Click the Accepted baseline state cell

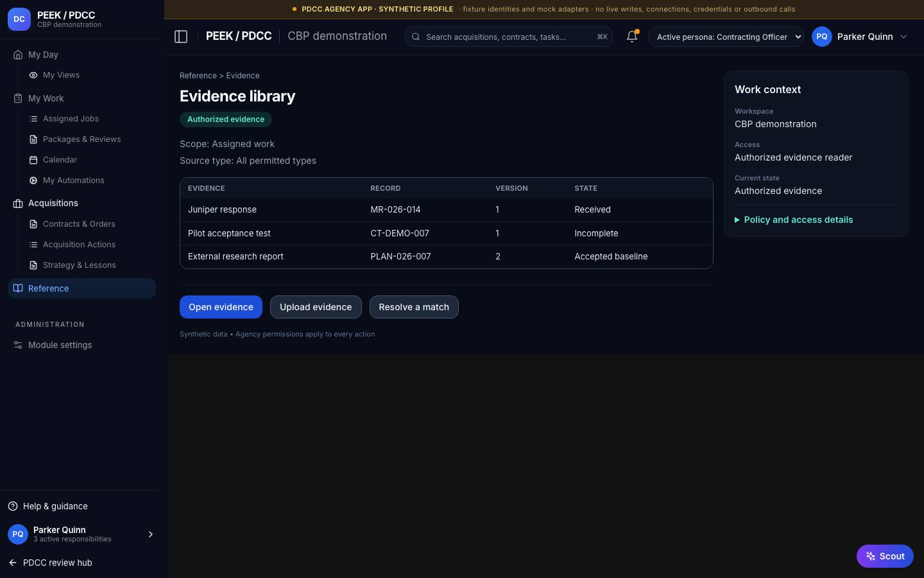click(611, 256)
